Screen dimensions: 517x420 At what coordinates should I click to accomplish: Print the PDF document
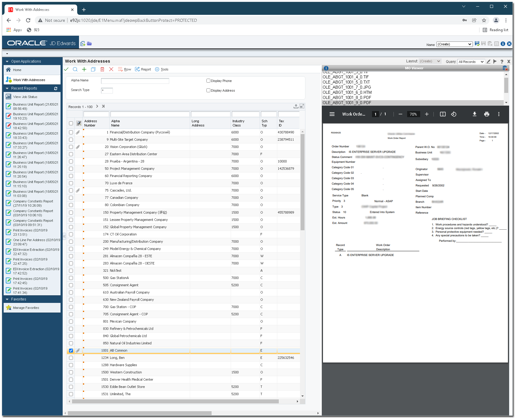click(x=487, y=114)
